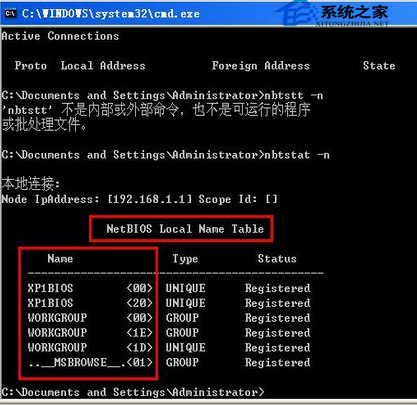Click UNIQUE type in XP1BIOS <00> row
This screenshot has width=417, height=405.
coord(185,288)
